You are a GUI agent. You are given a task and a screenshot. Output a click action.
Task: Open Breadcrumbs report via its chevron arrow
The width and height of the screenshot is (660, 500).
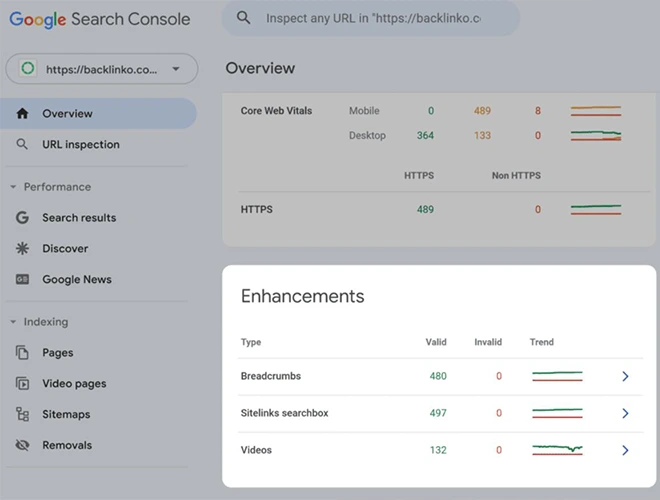tap(625, 377)
